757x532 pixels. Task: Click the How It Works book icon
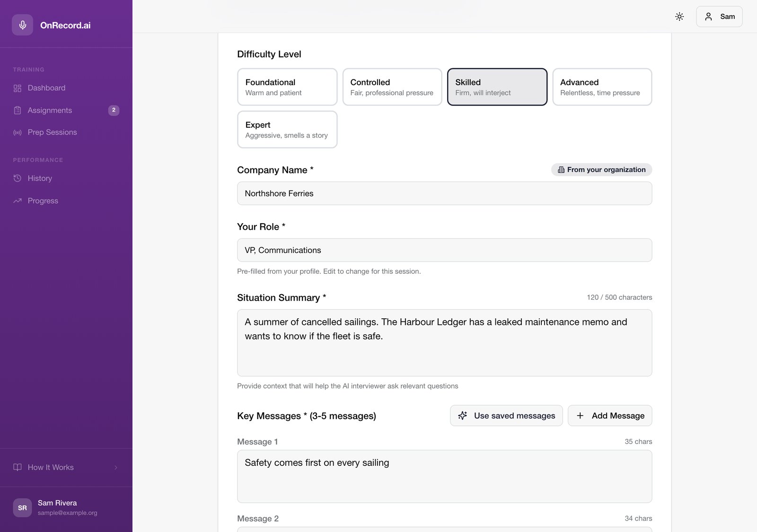coord(18,467)
